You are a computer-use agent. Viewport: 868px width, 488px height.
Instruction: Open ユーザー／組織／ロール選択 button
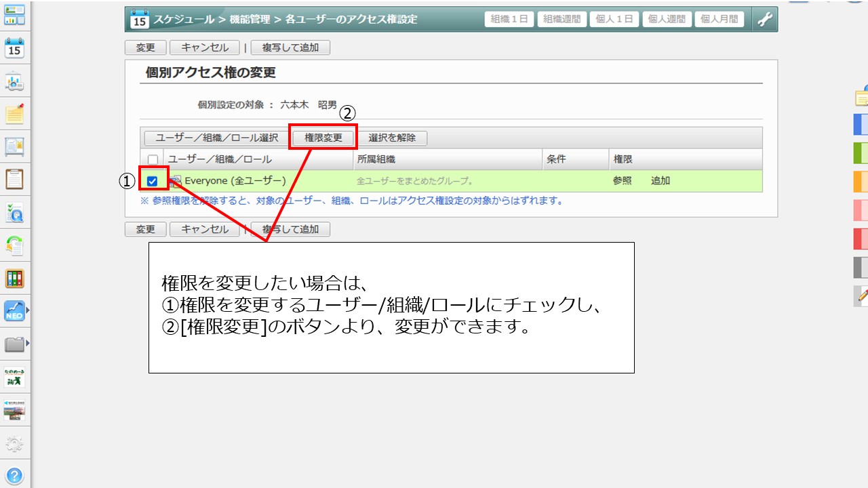(217, 138)
